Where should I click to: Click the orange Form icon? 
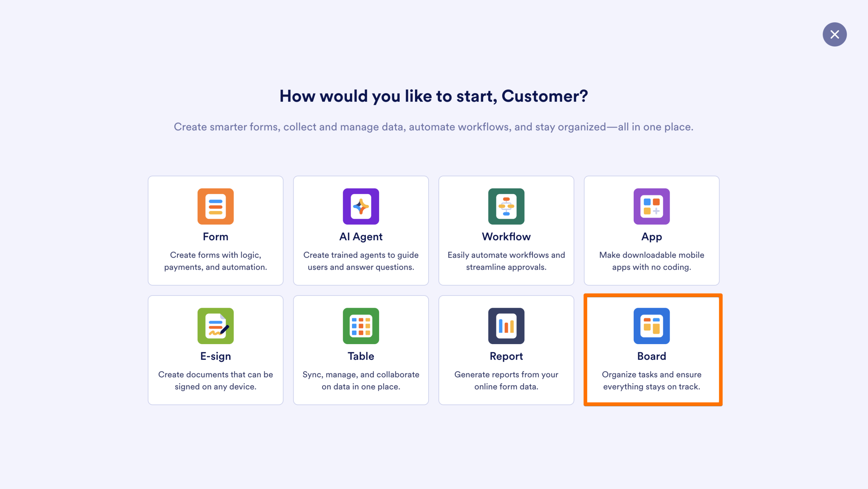216,206
